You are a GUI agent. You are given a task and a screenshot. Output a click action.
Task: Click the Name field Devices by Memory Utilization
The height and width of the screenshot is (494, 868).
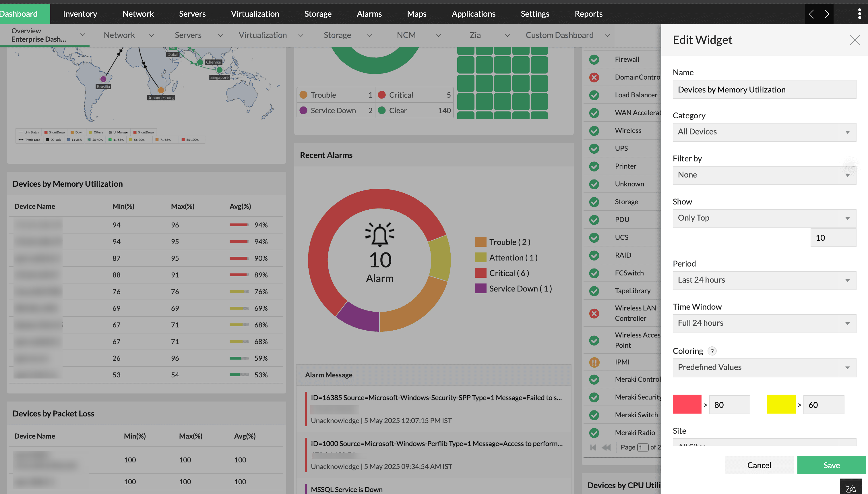[x=764, y=90]
